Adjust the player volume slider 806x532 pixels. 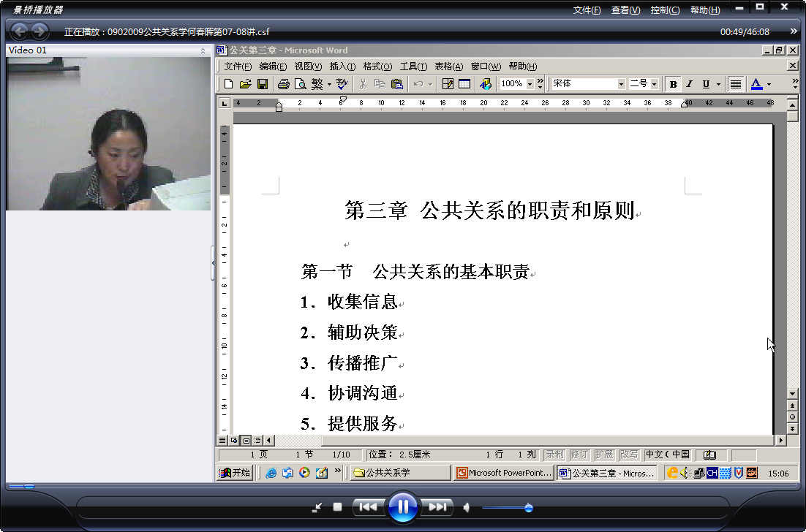pyautogui.click(x=506, y=509)
